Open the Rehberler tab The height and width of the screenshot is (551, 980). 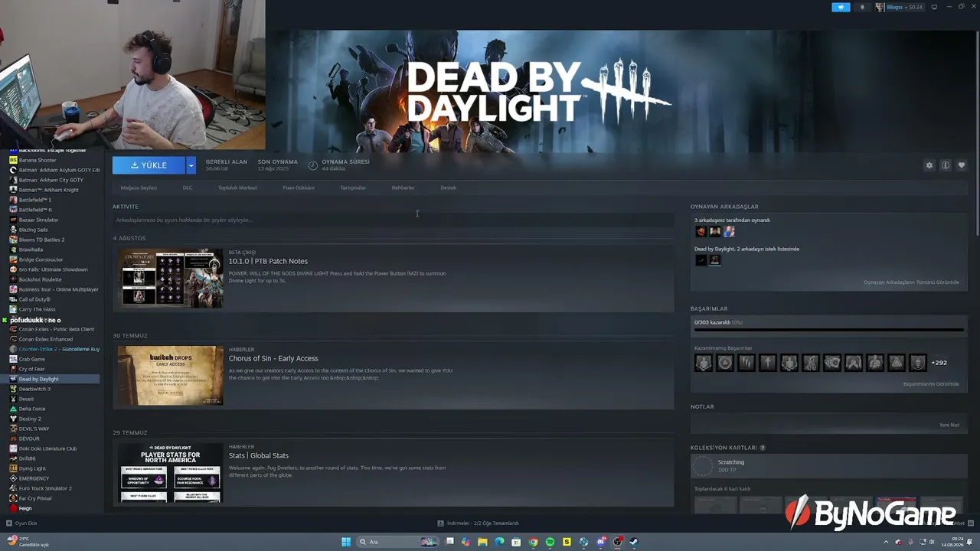pos(403,187)
